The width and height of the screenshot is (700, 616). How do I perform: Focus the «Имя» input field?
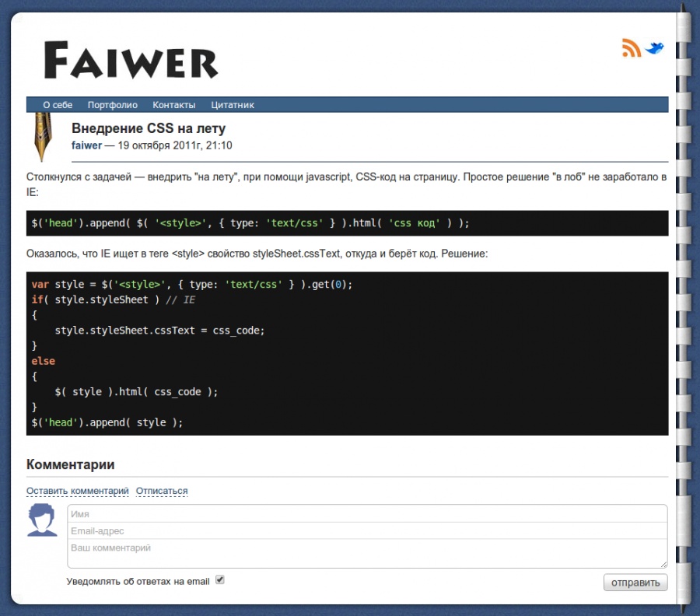[x=367, y=514]
